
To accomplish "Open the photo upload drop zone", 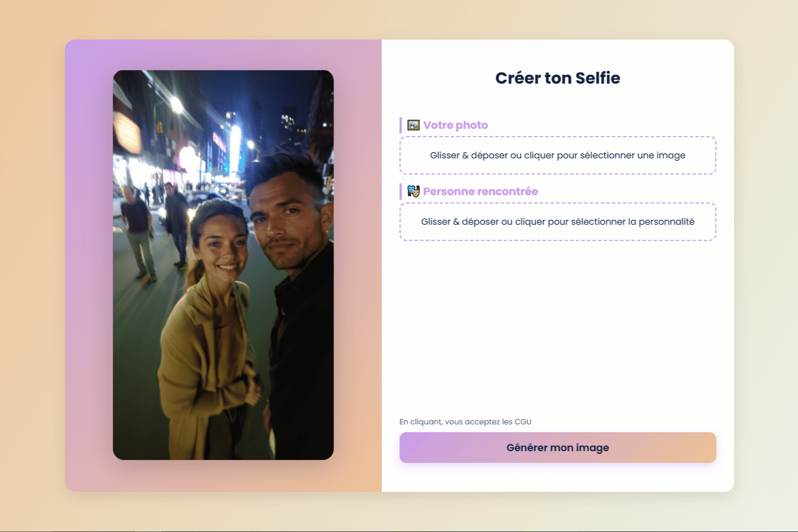I will [558, 156].
